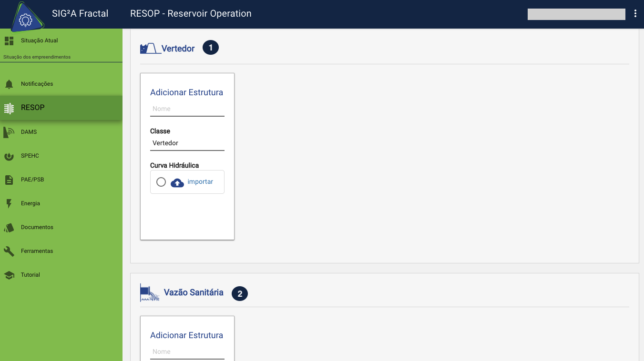Click the Nome field in Vertedor card

[187, 109]
